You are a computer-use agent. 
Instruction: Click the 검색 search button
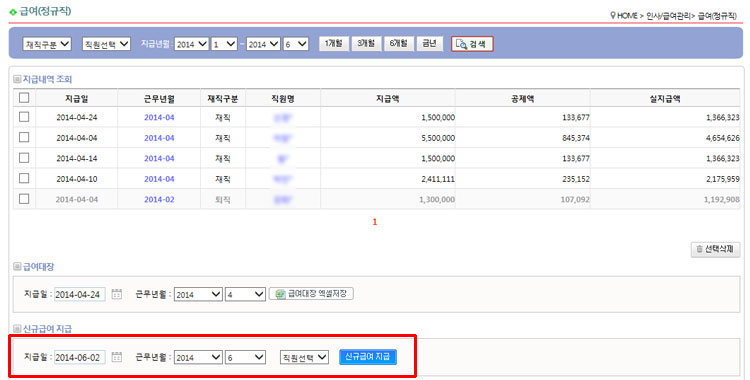tap(472, 44)
